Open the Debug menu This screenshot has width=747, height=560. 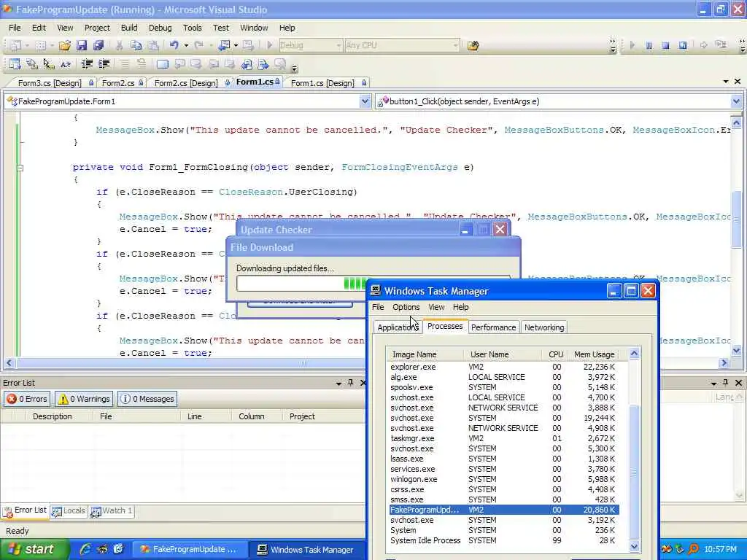tap(160, 28)
